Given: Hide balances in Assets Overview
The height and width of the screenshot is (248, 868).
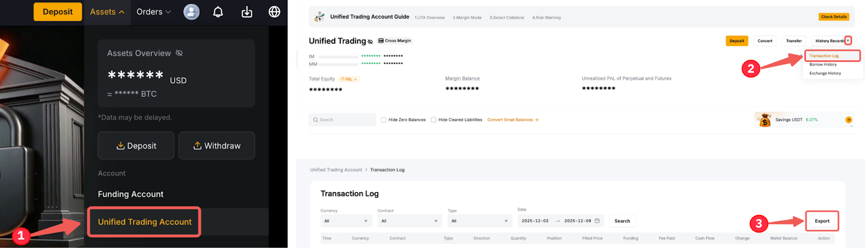Looking at the screenshot, I should point(179,53).
